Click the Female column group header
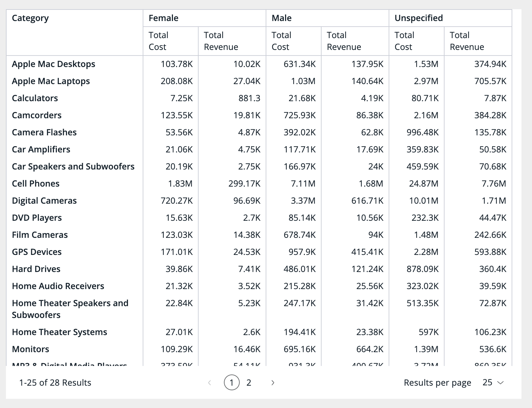Screen dimensions: 532x408 click(163, 18)
